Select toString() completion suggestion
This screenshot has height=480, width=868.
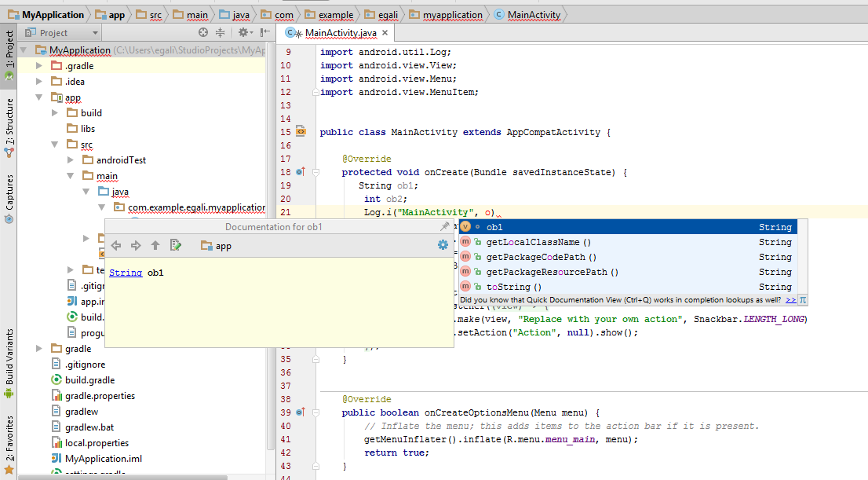click(628, 287)
